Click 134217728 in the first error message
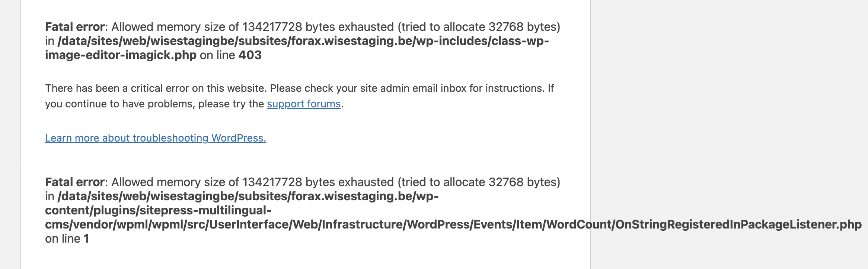868x269 pixels. click(272, 27)
